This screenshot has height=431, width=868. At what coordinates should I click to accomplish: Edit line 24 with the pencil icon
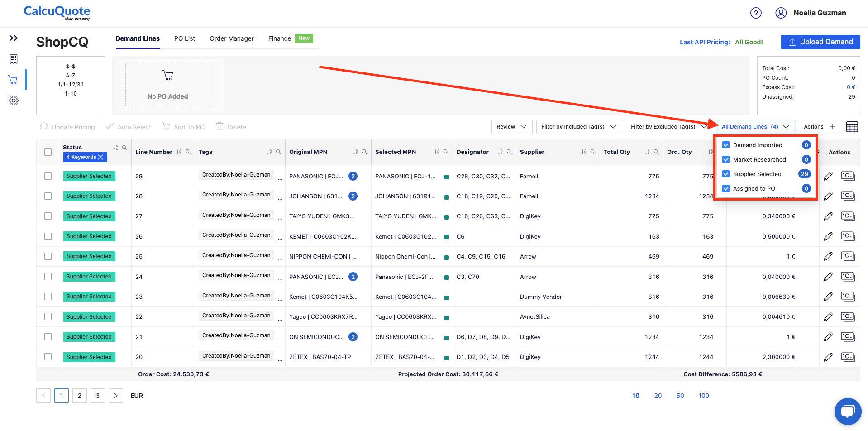828,277
